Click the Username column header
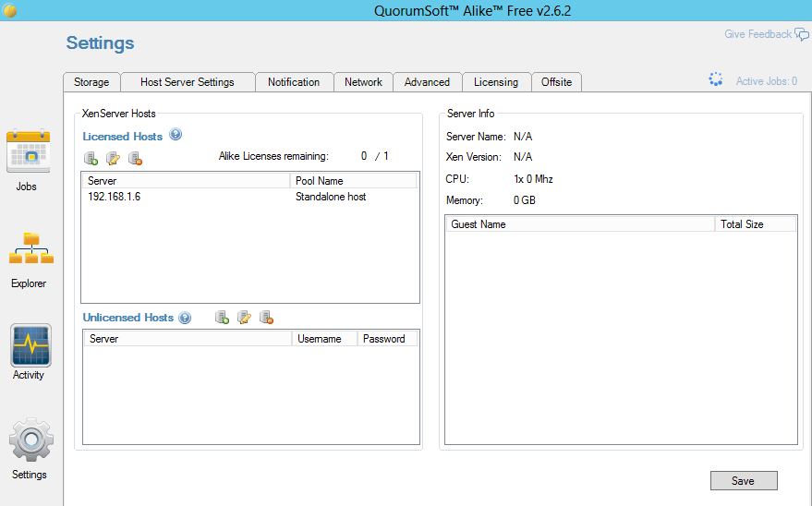Image resolution: width=812 pixels, height=506 pixels. 324,339
